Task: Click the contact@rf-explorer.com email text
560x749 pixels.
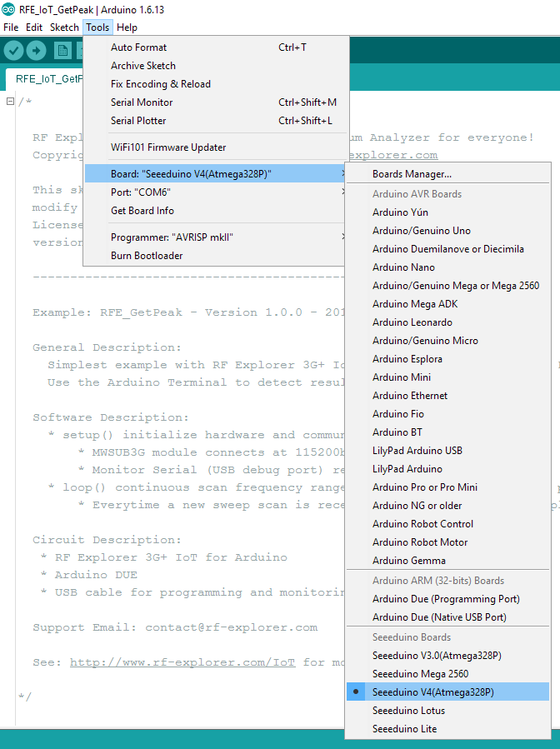Action: [232, 627]
